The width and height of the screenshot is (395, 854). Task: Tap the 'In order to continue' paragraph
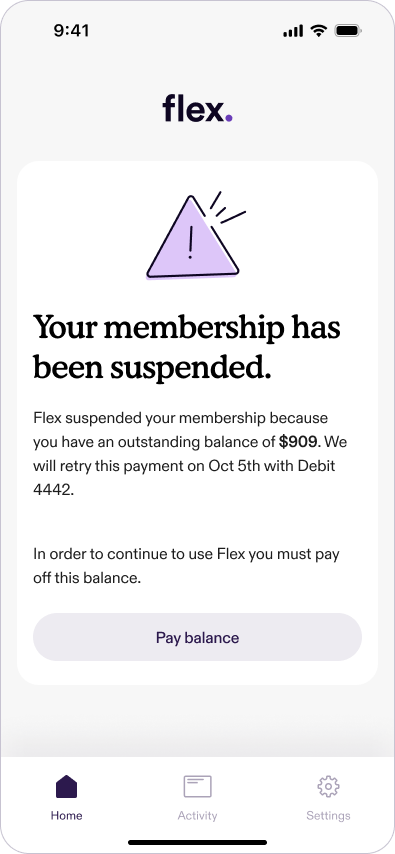186,566
